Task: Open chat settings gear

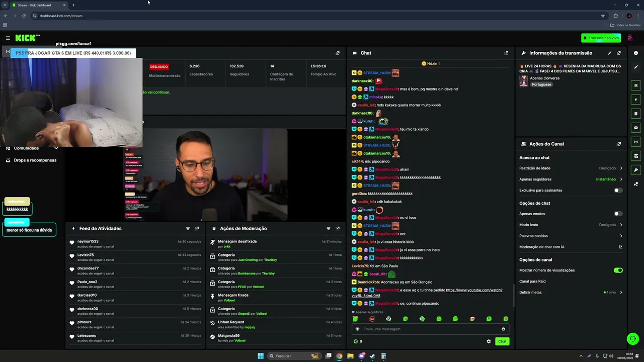Action: click(489, 341)
